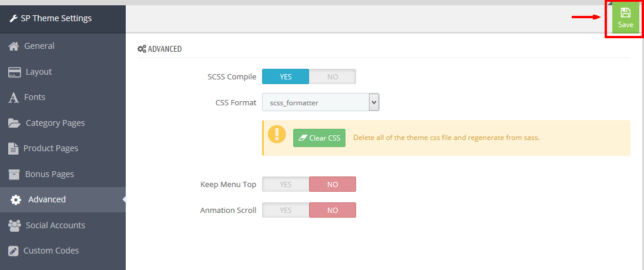Click the Custom Codes pencil icon
Screen dimensions: 644x270
coord(13,251)
